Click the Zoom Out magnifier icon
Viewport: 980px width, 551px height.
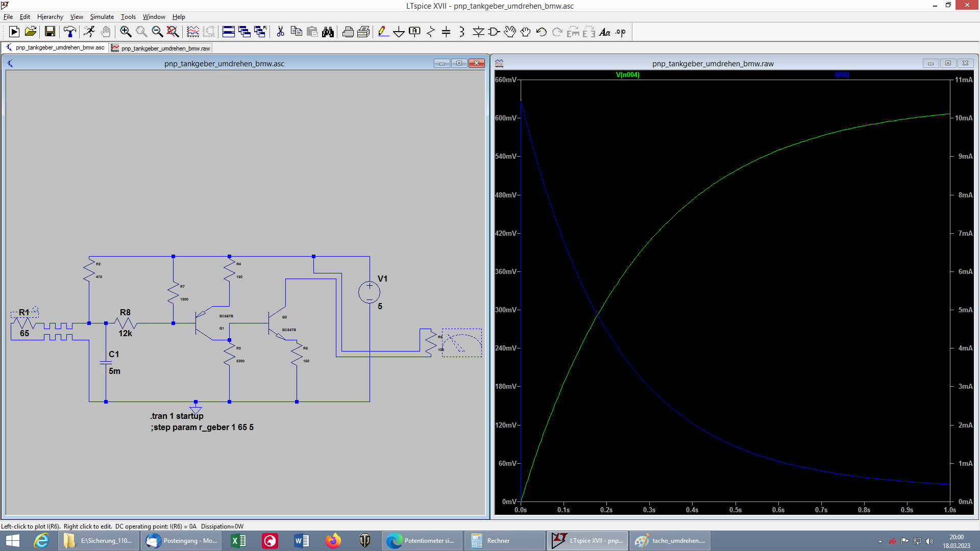click(x=157, y=32)
